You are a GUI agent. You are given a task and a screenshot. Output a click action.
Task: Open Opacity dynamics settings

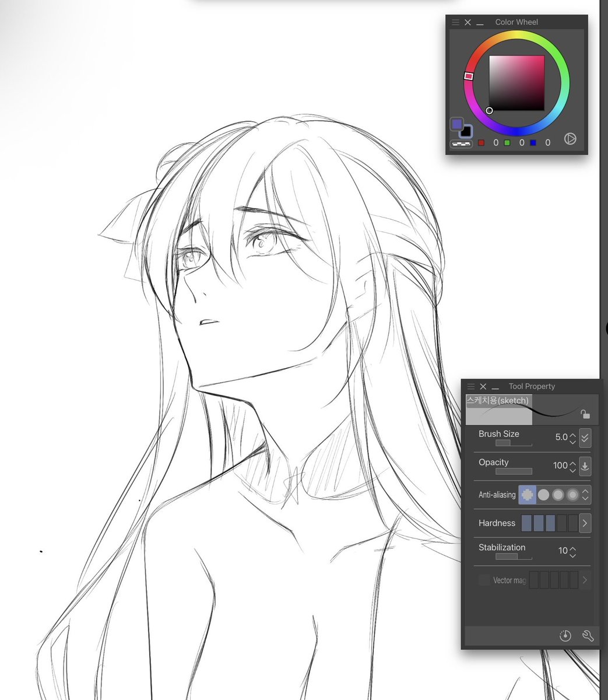[x=585, y=466]
